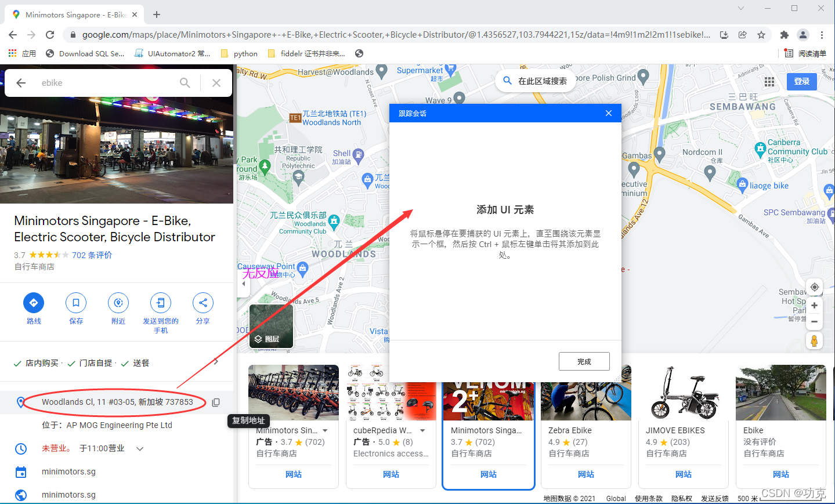Open the place photo of the food court
The image size is (835, 504).
(x=117, y=151)
